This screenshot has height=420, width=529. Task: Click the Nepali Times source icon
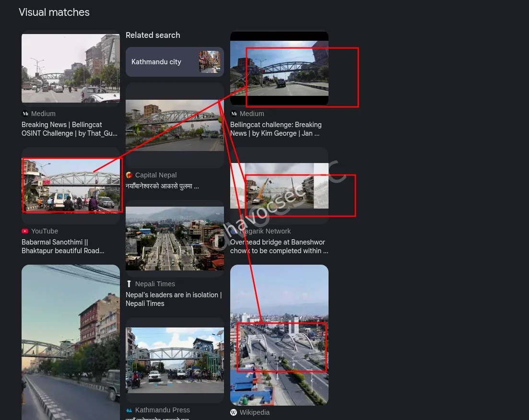(129, 284)
